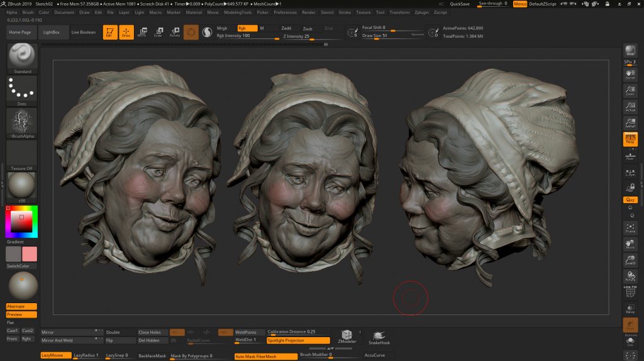Click the Move view icon in right shelf
The height and width of the screenshot is (361, 644).
[x=630, y=245]
